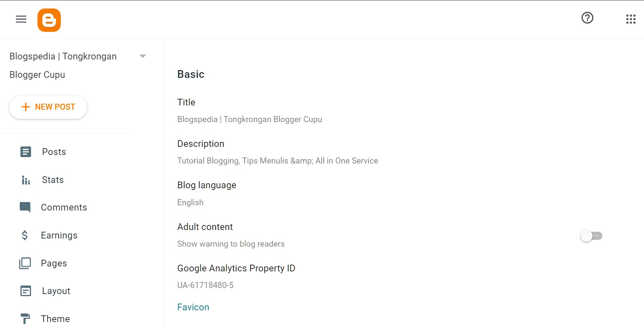This screenshot has width=644, height=328.
Task: Click the Blogger logo
Action: (x=49, y=20)
